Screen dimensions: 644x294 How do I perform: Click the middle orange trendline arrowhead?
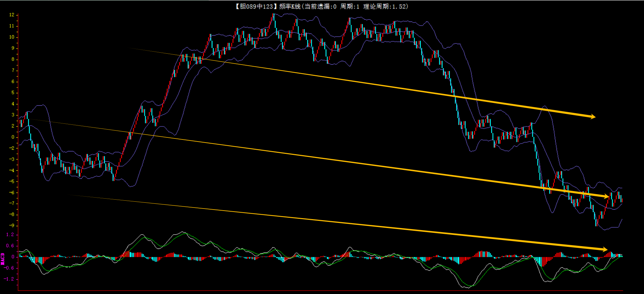point(606,196)
